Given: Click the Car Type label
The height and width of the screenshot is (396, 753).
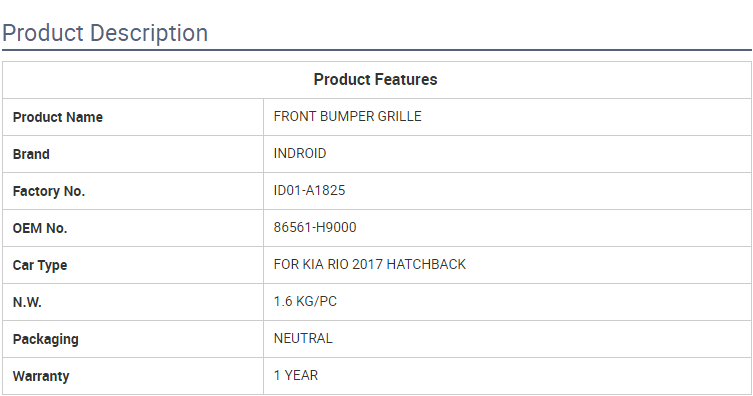Looking at the screenshot, I should tap(40, 265).
